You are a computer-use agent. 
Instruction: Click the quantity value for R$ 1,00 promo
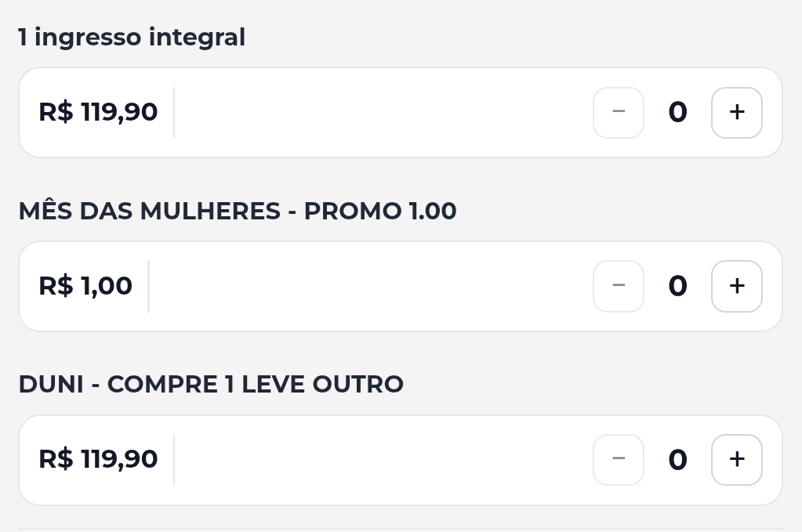pos(677,287)
